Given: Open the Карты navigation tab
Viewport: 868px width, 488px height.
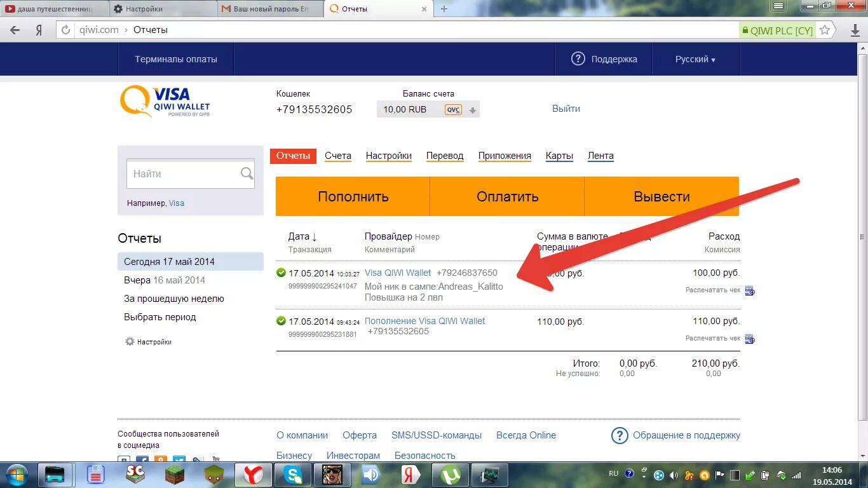Looking at the screenshot, I should point(559,156).
